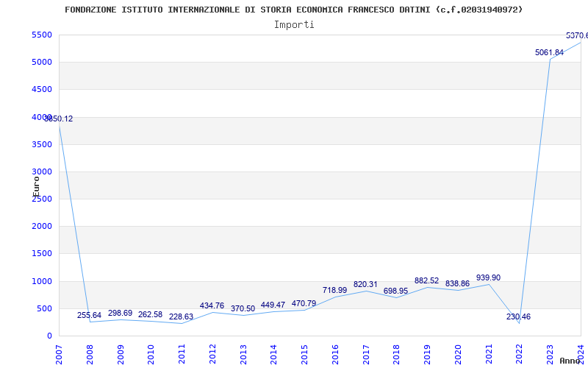Select the 434.76 data label
This screenshot has width=588, height=368.
(x=212, y=305)
